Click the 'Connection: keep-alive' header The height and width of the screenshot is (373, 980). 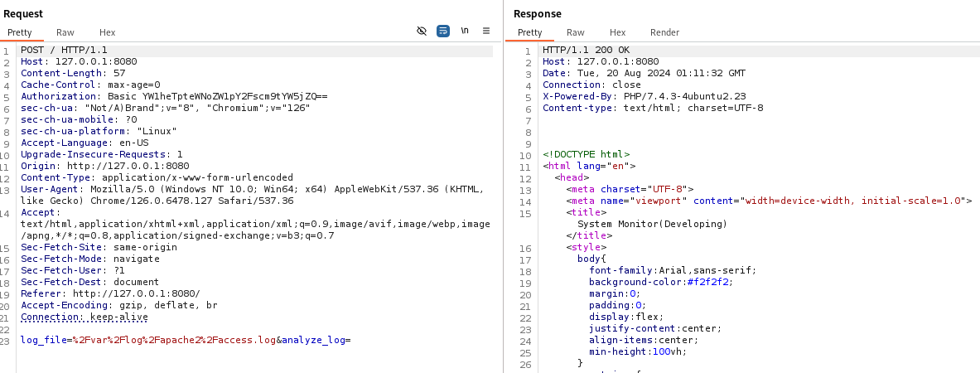(x=84, y=317)
